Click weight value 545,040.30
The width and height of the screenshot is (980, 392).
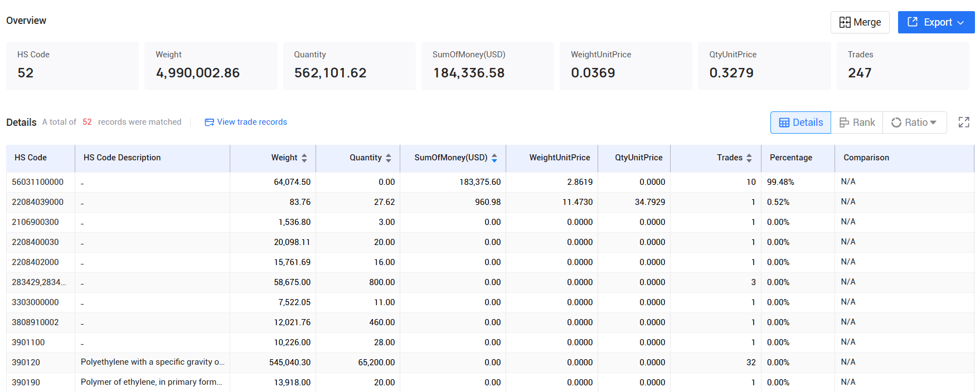pyautogui.click(x=290, y=362)
